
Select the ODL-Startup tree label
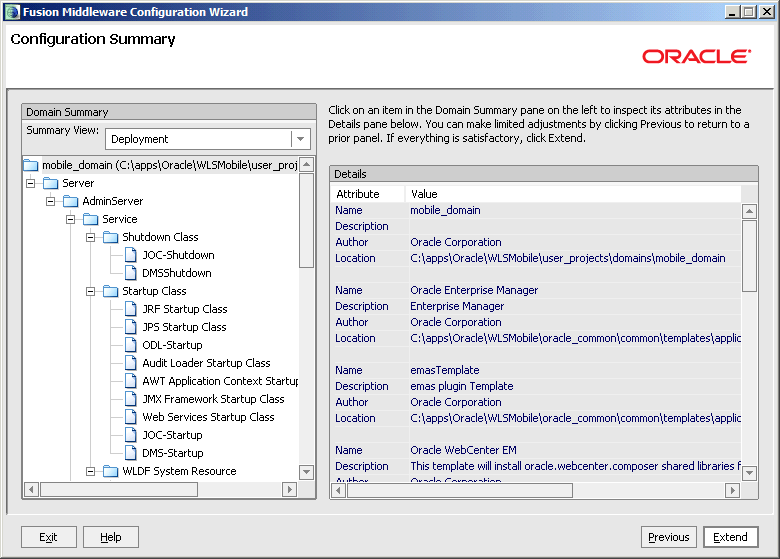[173, 345]
